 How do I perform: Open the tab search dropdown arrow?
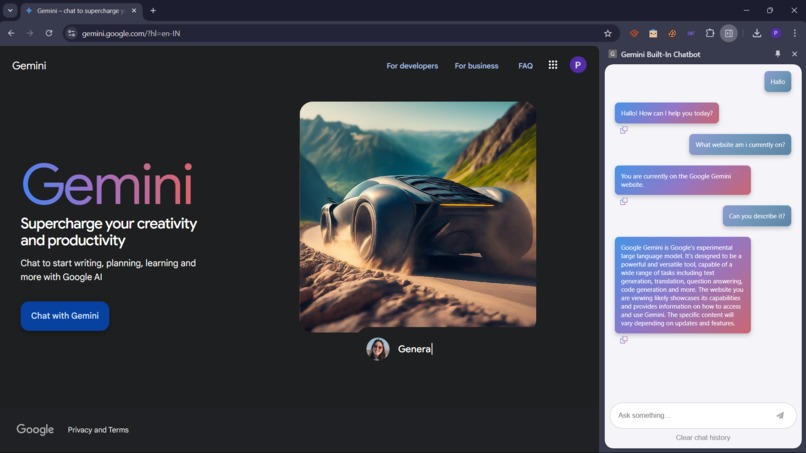point(10,10)
